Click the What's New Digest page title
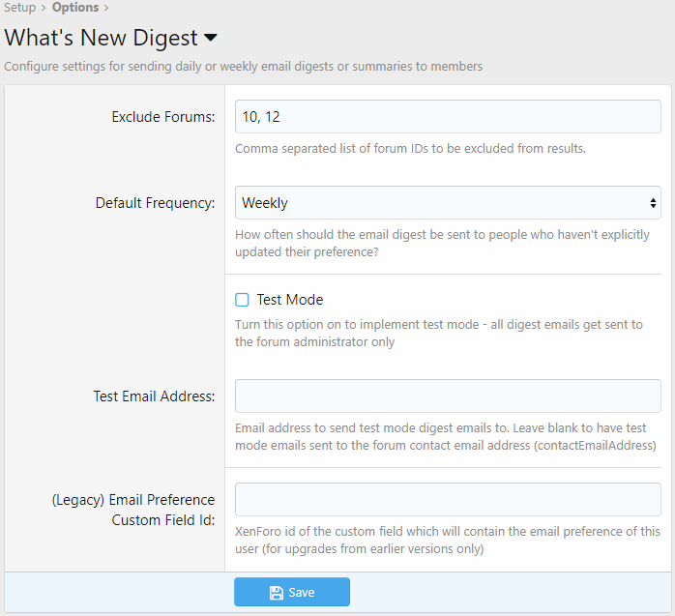Viewport: 675px width, 616px height. tap(101, 39)
